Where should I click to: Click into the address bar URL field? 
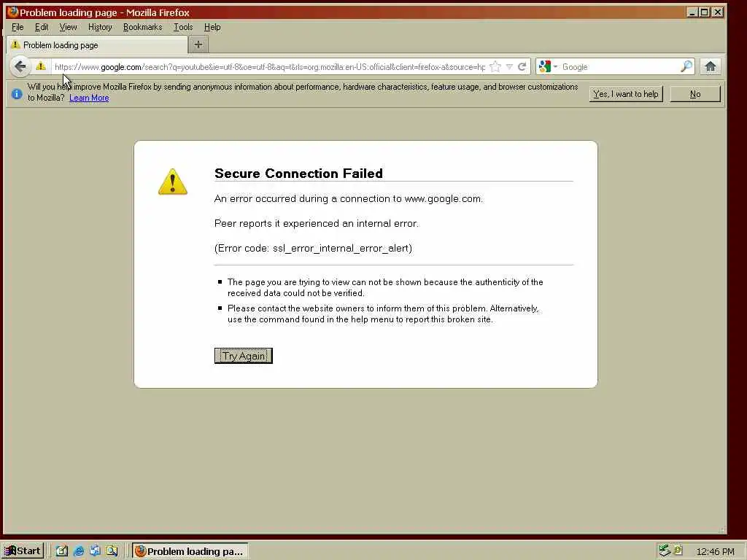coord(269,66)
